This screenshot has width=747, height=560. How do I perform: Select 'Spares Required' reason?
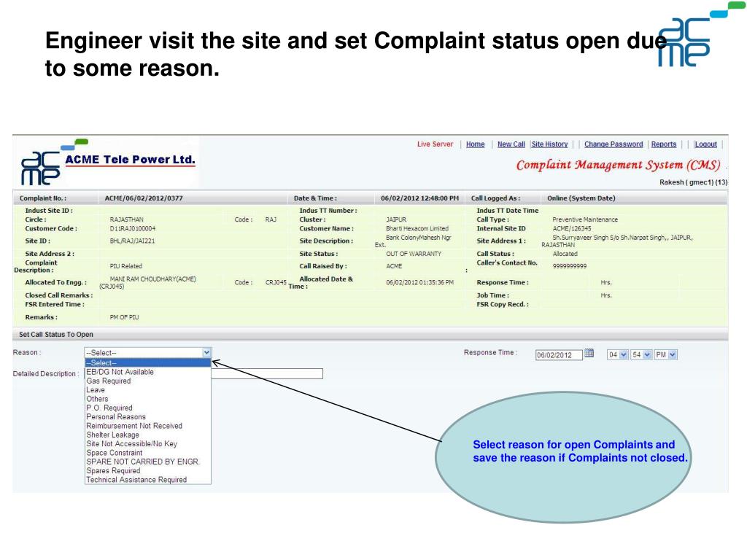[x=147, y=471]
